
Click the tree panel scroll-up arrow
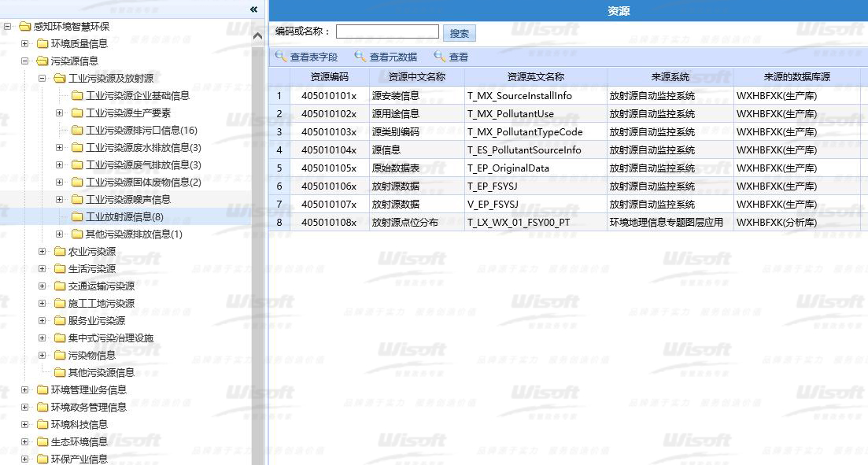coord(257,35)
